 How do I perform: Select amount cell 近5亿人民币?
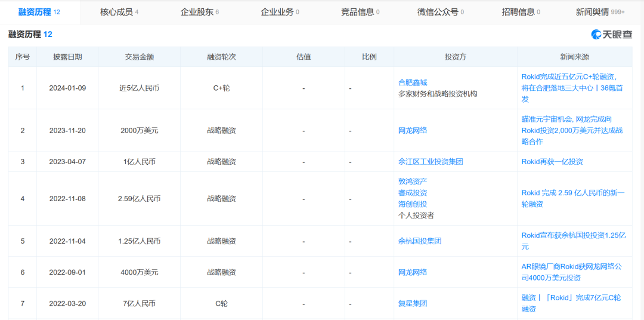click(139, 88)
